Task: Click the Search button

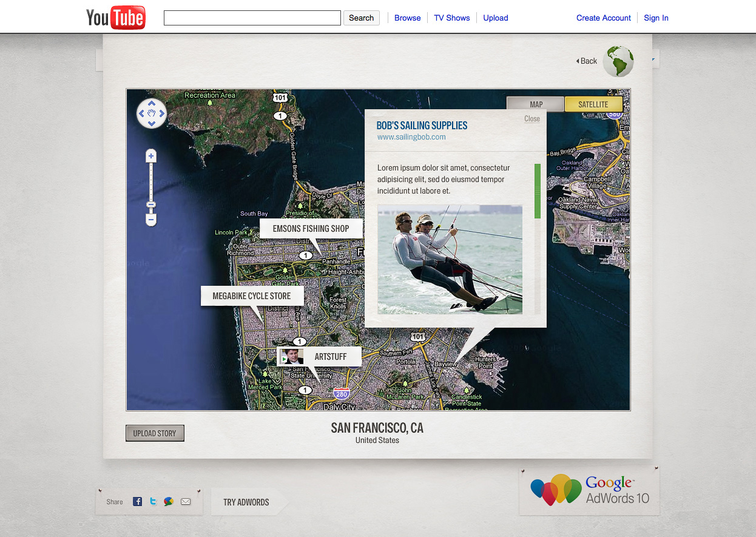Action: pos(362,18)
